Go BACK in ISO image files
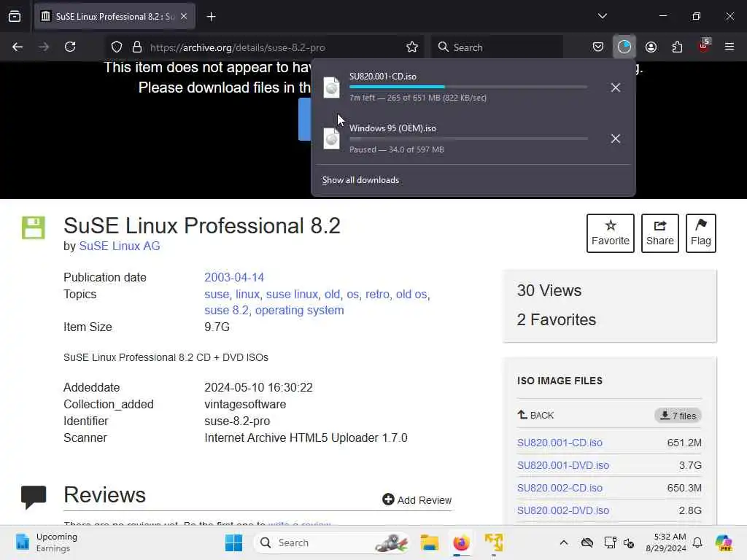The image size is (747, 560). pyautogui.click(x=535, y=415)
